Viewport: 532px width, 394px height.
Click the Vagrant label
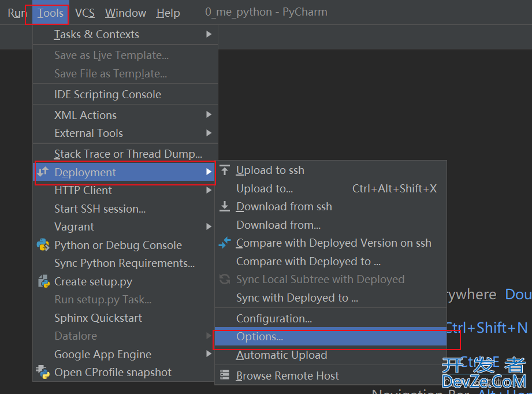[x=75, y=226]
